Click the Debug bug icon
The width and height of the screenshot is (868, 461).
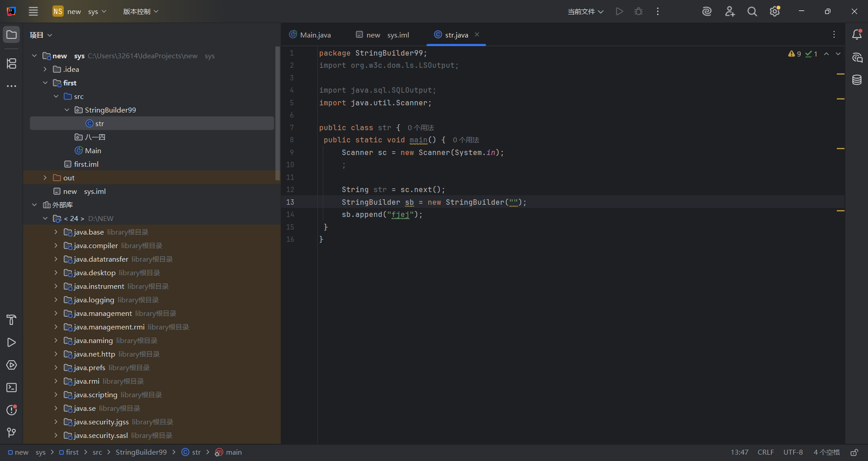pyautogui.click(x=638, y=12)
